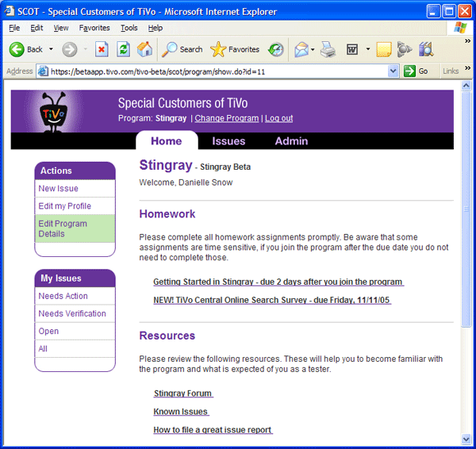Click the Go button

coord(416,71)
